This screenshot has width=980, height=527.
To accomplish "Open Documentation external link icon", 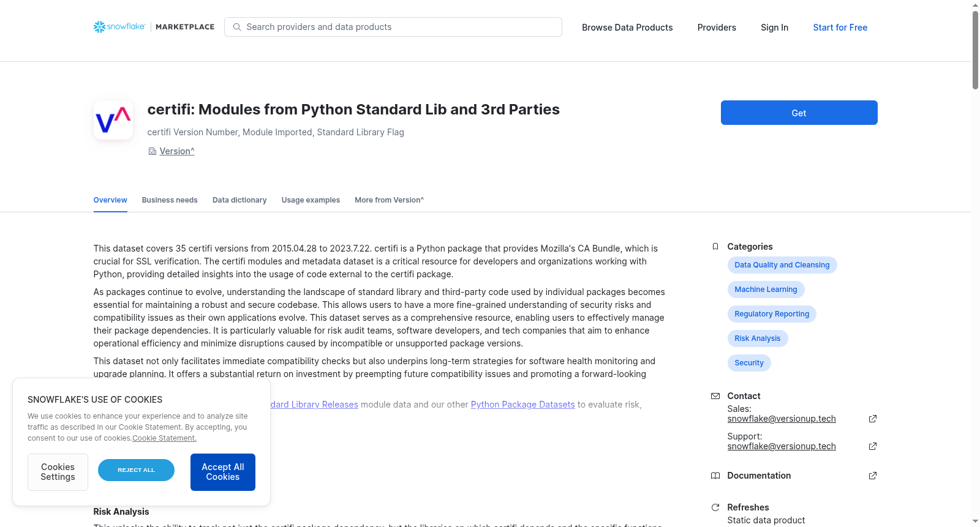I will pyautogui.click(x=873, y=476).
